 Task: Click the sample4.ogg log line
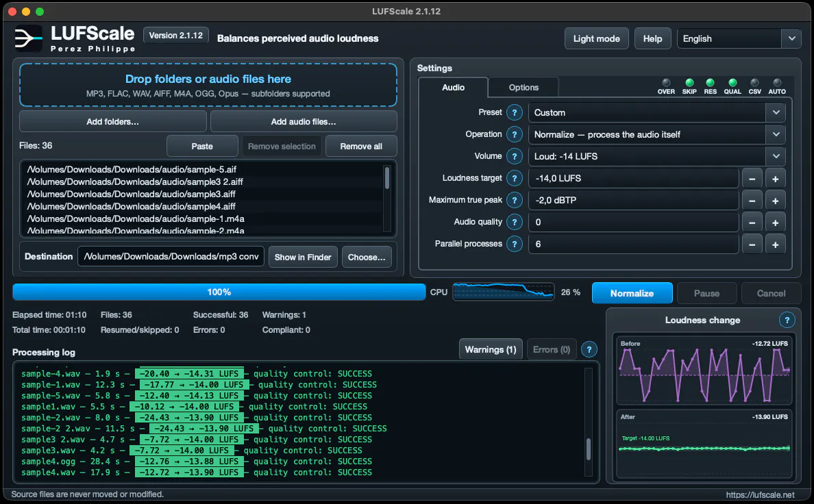pos(196,462)
